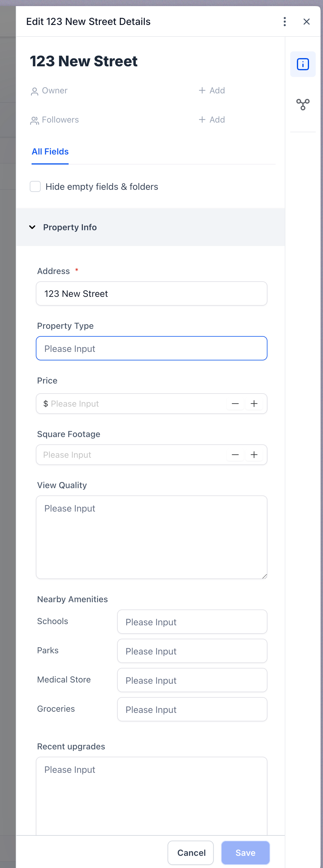Open the info details sidebar icon
Viewport: 323px width, 868px height.
click(302, 64)
